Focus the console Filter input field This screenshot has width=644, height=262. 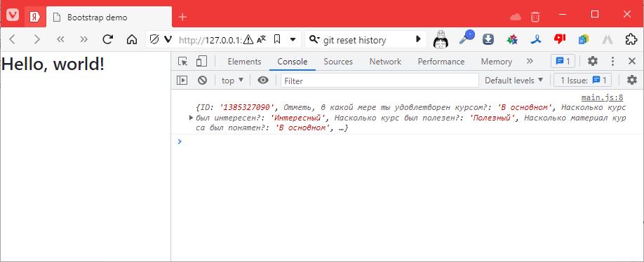point(380,81)
